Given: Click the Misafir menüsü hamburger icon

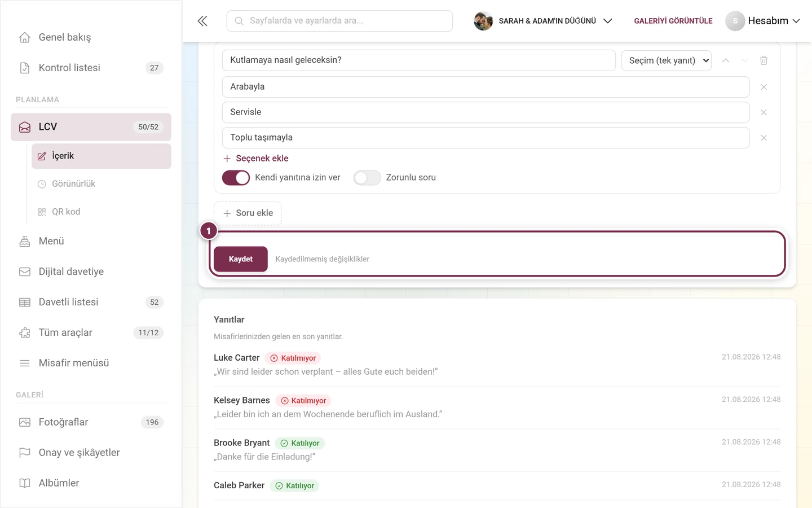Looking at the screenshot, I should 25,363.
